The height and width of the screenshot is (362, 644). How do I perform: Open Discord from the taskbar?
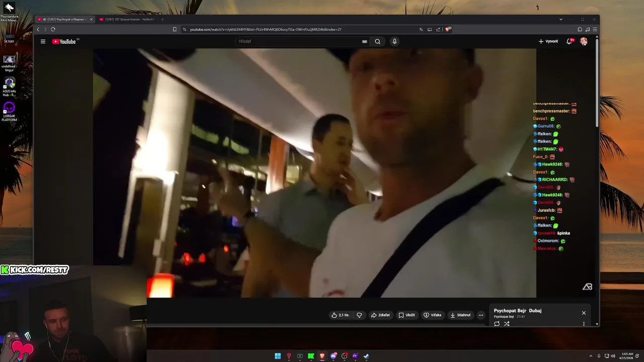333,356
